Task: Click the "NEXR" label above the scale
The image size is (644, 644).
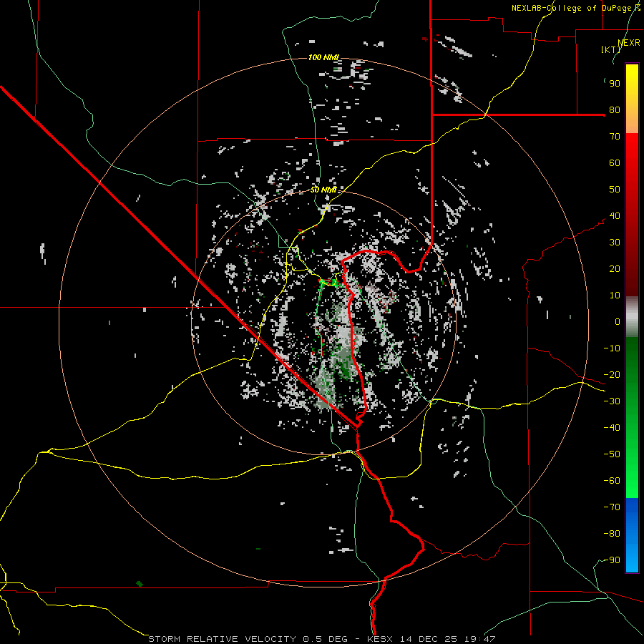Action: click(629, 43)
